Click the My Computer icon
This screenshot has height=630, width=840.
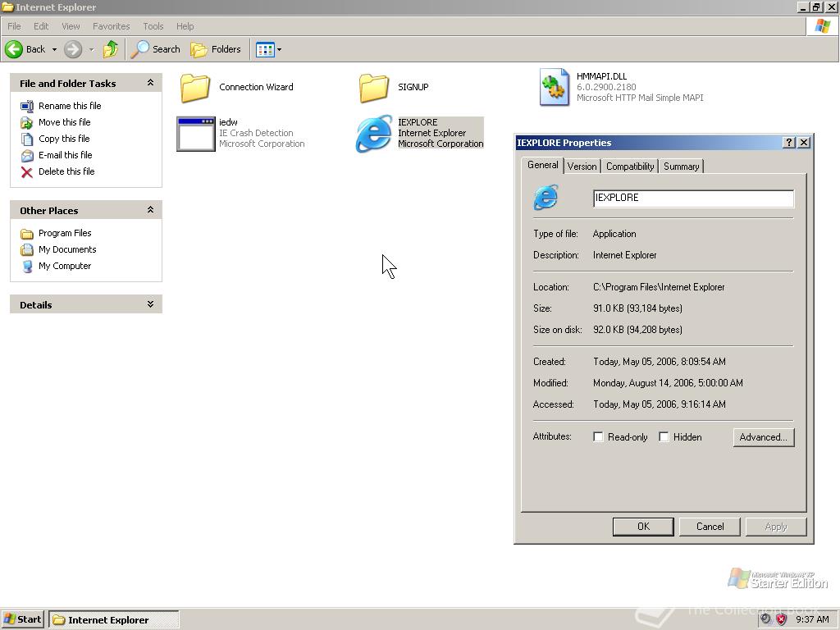27,267
